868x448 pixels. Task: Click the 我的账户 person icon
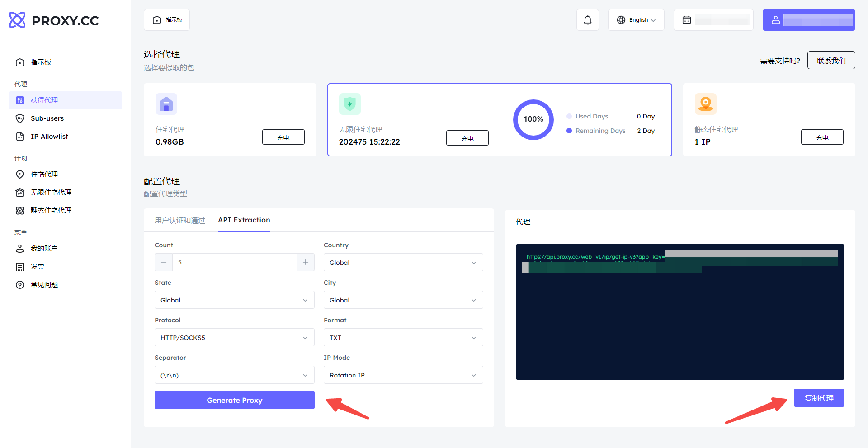[20, 249]
